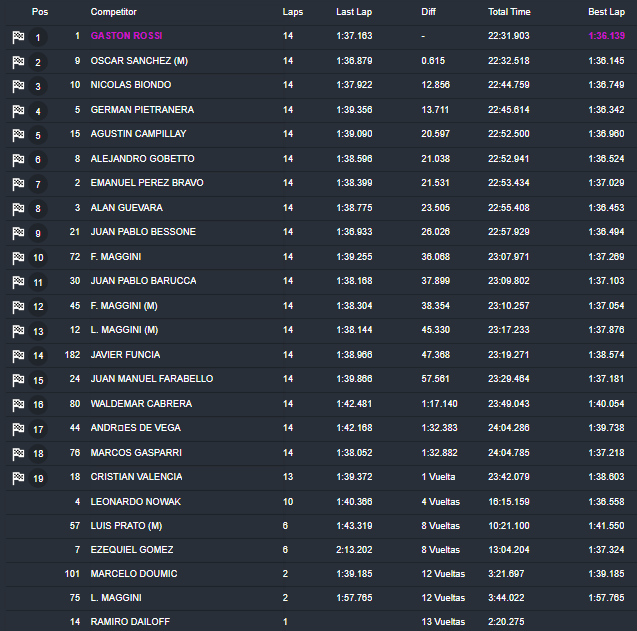The width and height of the screenshot is (637, 631).
Task: Select competitor name LUIS PRATO (M)
Action: pyautogui.click(x=126, y=526)
